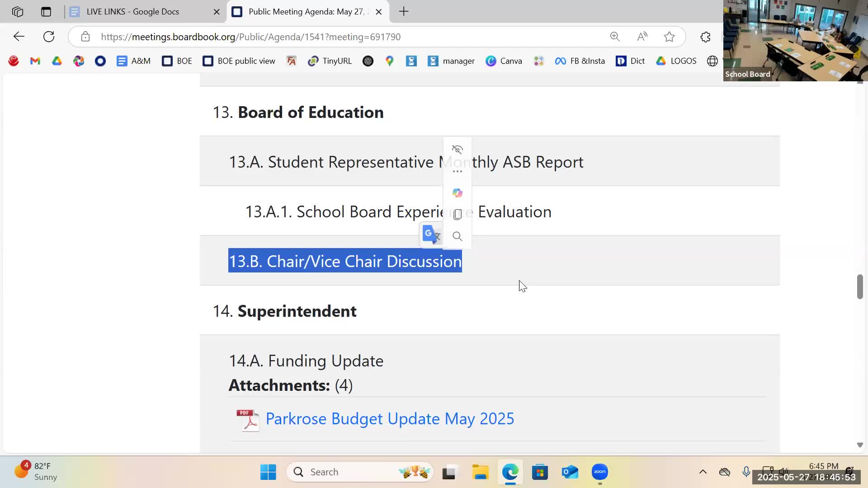Switch to Zoom in the taskbar
Viewport: 868px width, 488px height.
coord(600,472)
